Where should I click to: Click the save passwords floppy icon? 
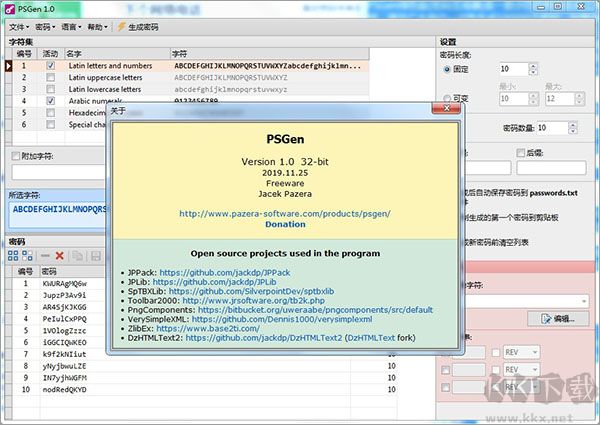pos(95,256)
